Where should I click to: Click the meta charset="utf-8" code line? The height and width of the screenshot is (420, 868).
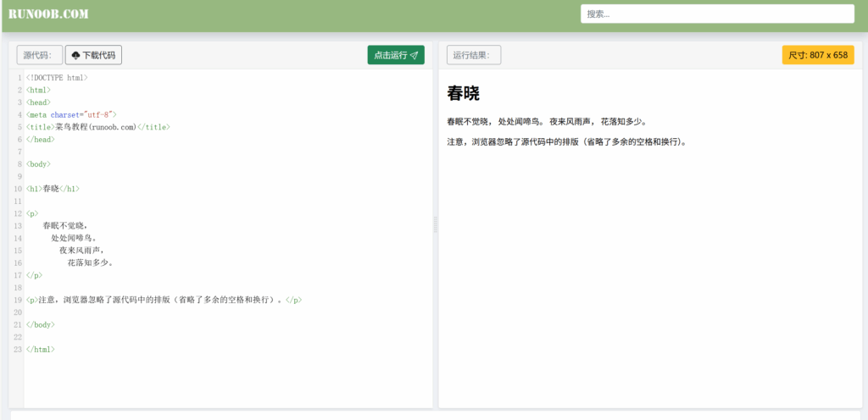click(x=71, y=114)
